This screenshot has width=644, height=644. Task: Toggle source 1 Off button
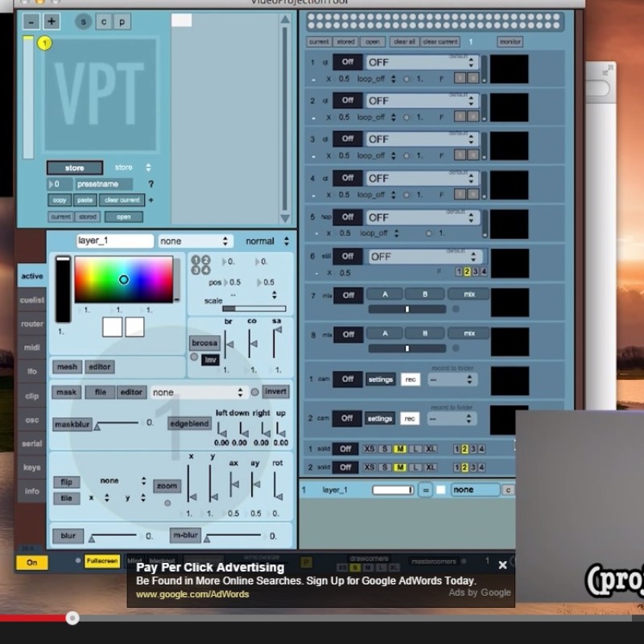tap(347, 62)
